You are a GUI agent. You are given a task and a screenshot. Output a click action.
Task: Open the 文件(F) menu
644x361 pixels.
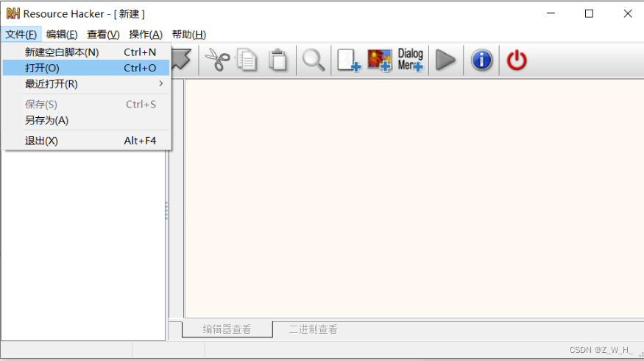coord(21,35)
